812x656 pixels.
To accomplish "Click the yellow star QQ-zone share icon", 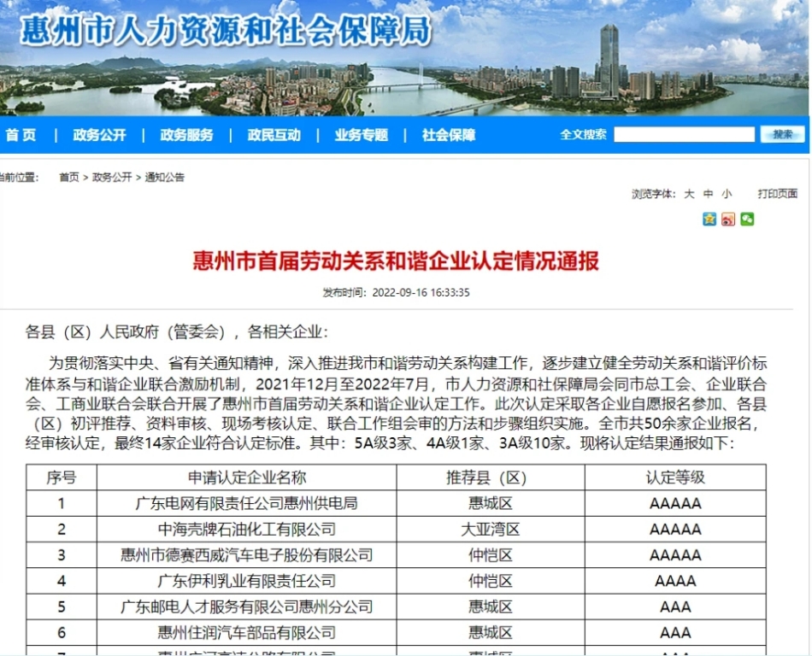I will 709,220.
